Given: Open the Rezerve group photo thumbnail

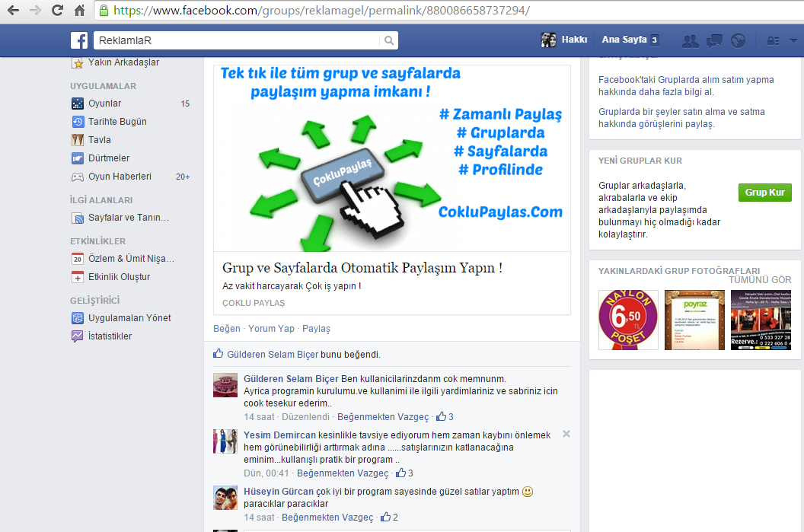Looking at the screenshot, I should coord(761,320).
